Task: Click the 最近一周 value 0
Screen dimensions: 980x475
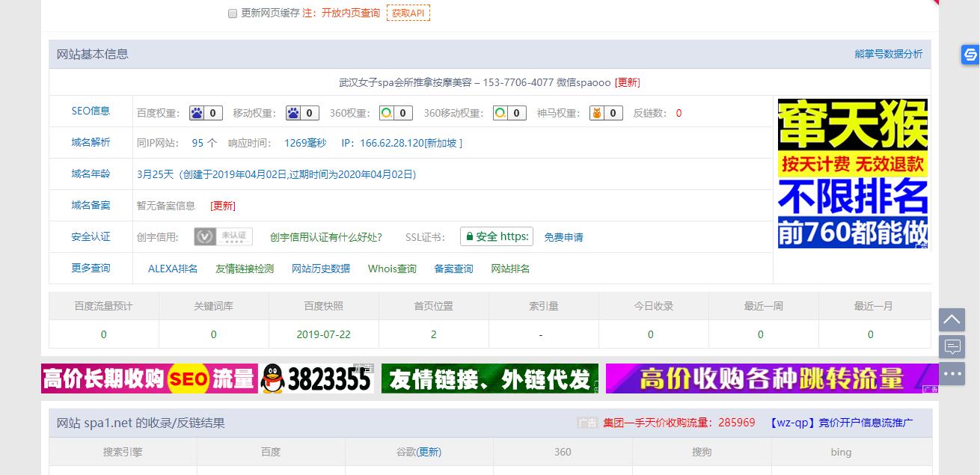Action: click(761, 334)
